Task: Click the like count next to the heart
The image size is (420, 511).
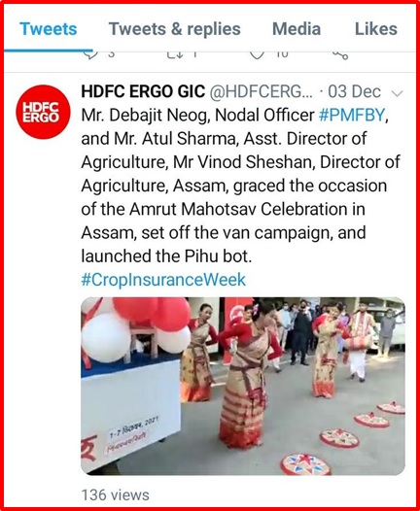Action: 282,54
